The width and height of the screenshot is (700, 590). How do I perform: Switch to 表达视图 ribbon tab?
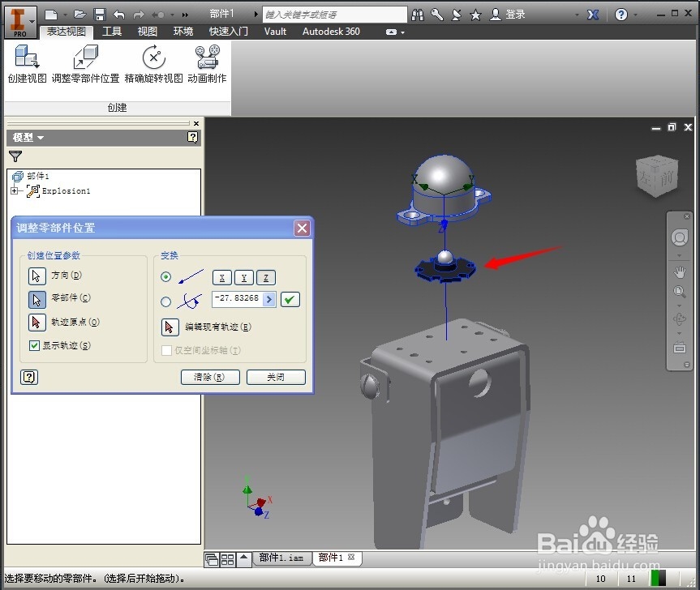pyautogui.click(x=66, y=32)
